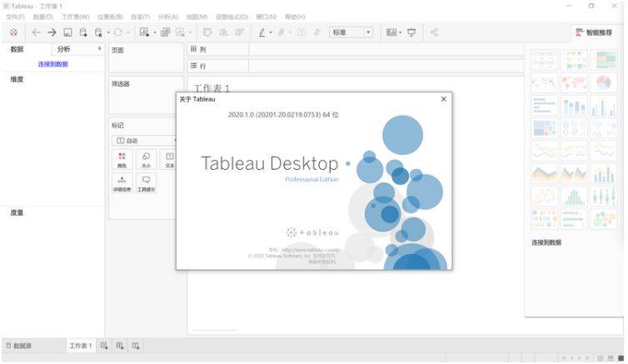Toggle the 智能推荐 Show Me panel
628x364 pixels.
(x=594, y=32)
